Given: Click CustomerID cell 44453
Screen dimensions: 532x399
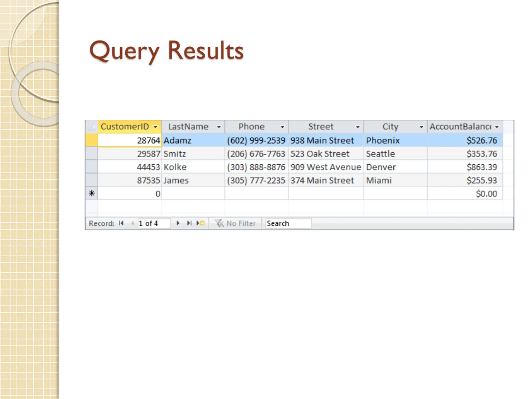Looking at the screenshot, I should coord(129,167).
